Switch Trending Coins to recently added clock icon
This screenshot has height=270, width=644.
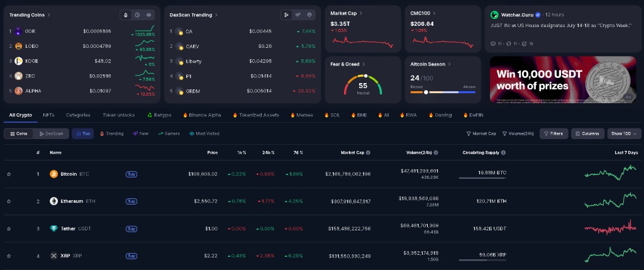(x=137, y=15)
